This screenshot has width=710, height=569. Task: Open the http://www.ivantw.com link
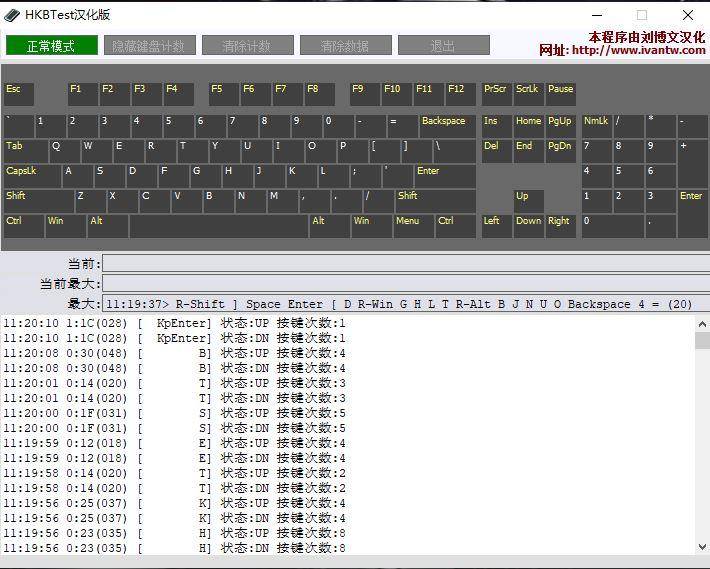click(x=638, y=50)
